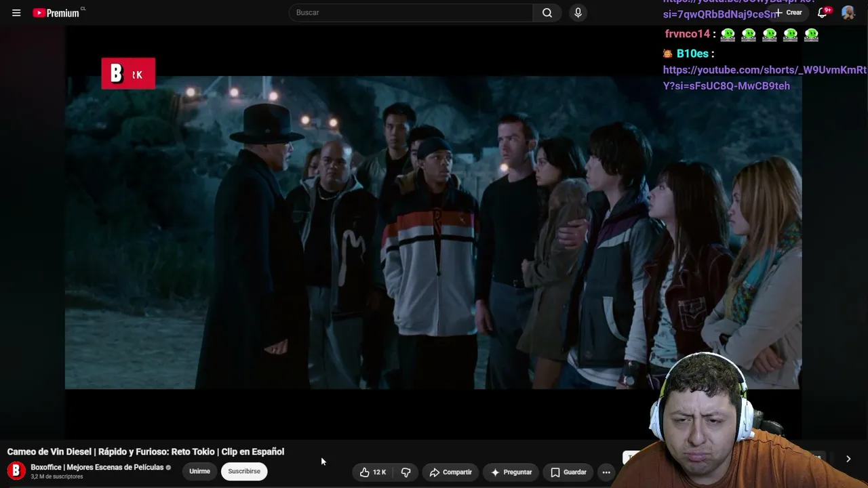868x488 pixels.
Task: Open the notifications bell
Action: 823,13
